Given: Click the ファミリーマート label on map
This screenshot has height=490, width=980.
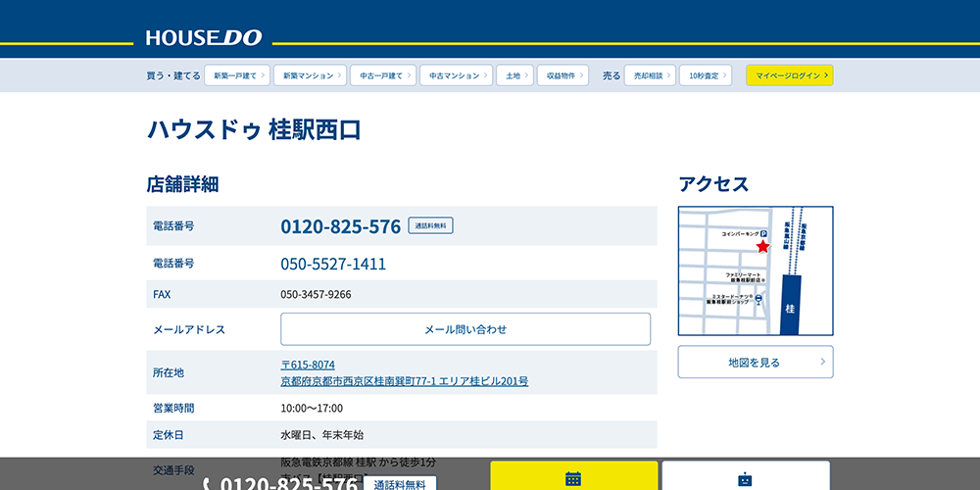Looking at the screenshot, I should 746,277.
